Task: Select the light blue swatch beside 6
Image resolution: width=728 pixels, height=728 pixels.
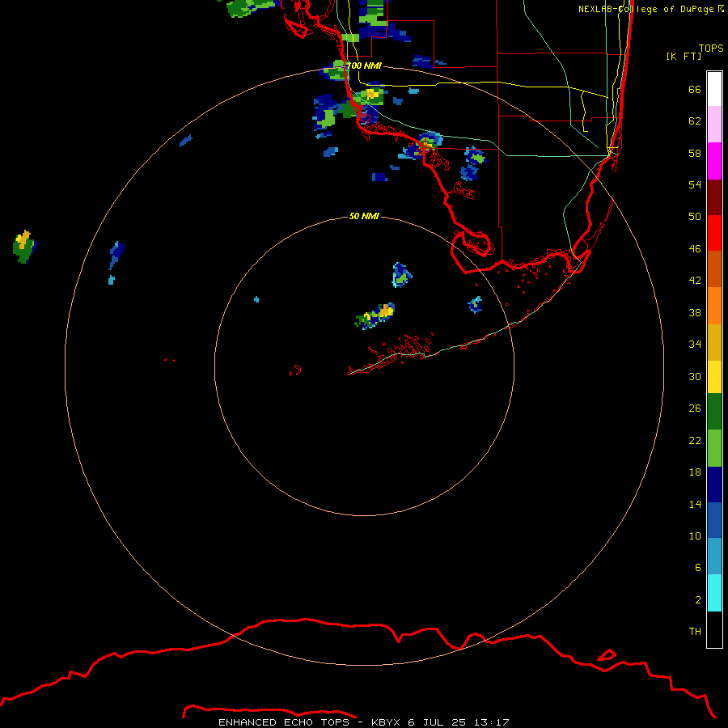Action: pyautogui.click(x=714, y=557)
